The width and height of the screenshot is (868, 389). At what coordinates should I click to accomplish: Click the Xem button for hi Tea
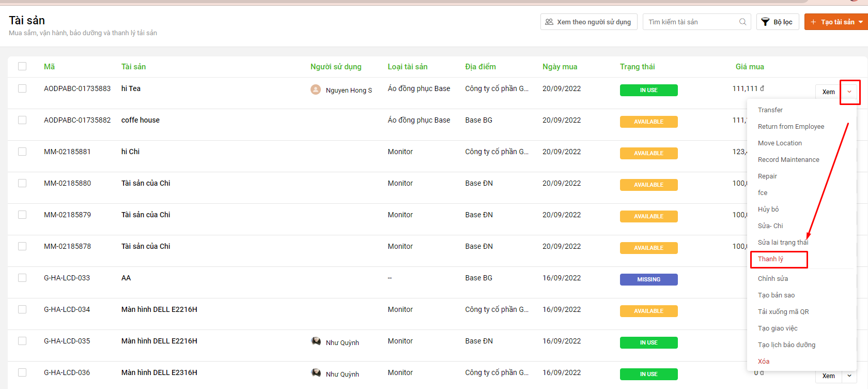829,92
